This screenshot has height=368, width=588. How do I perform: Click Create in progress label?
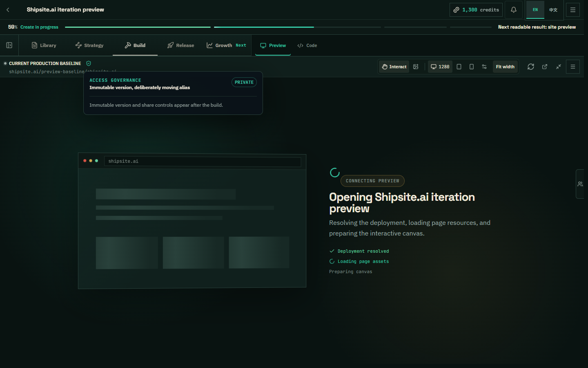(x=39, y=27)
